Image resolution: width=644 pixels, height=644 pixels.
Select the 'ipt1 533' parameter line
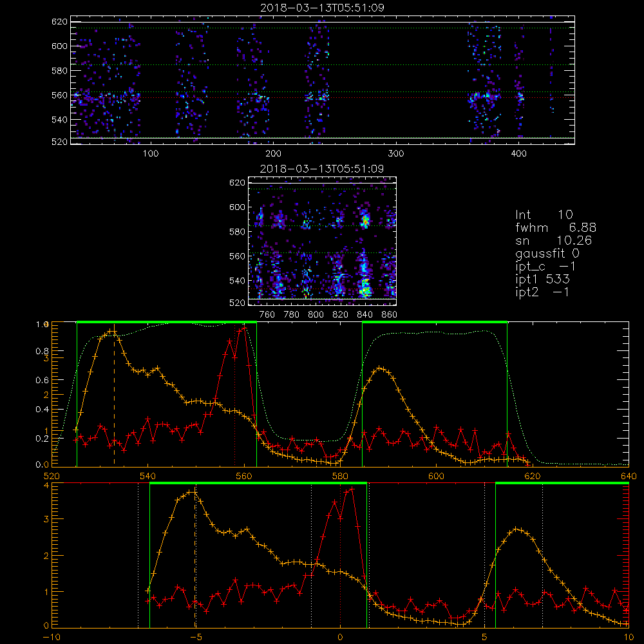(x=542, y=279)
